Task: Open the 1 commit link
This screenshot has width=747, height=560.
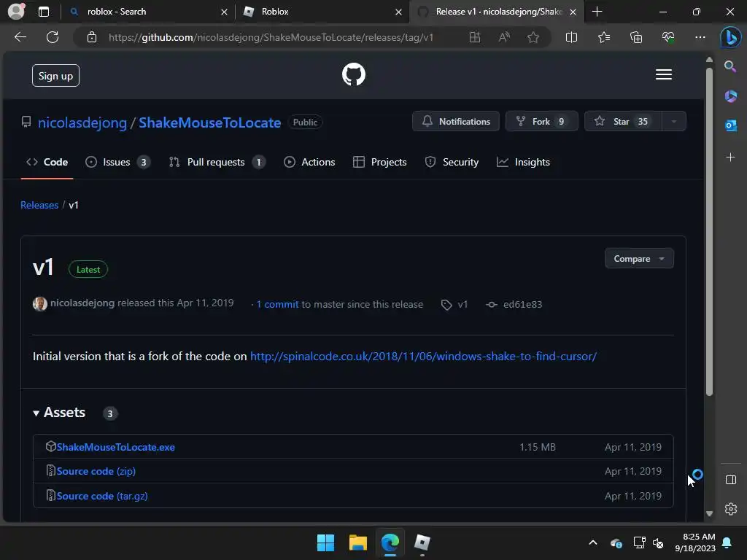Action: tap(278, 304)
